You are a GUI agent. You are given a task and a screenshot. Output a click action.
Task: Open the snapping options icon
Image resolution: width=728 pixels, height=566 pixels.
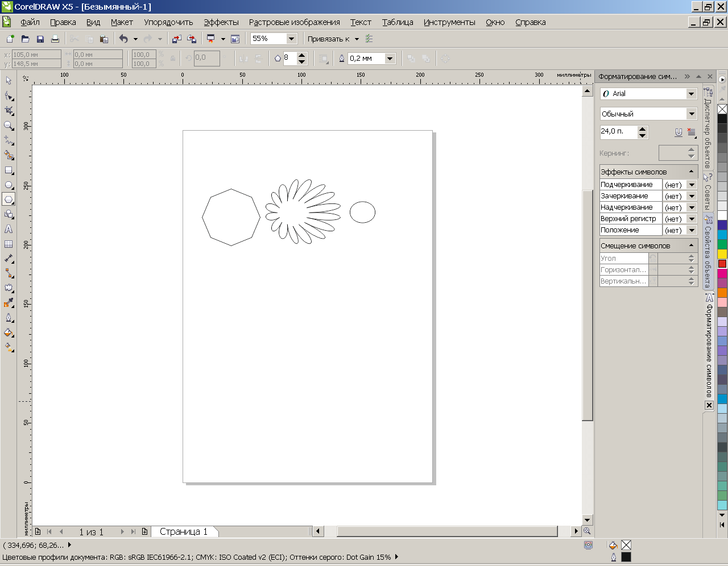point(369,39)
